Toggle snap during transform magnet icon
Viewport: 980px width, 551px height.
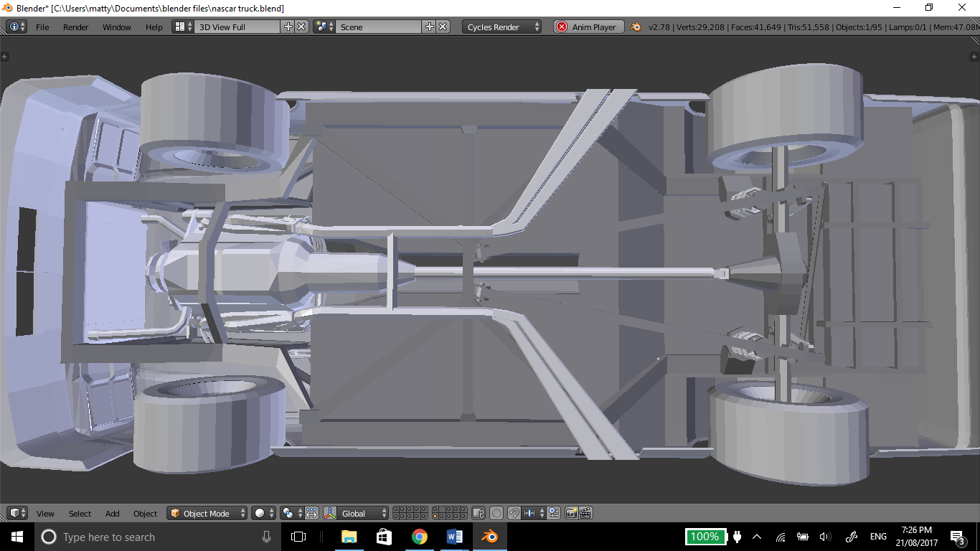[514, 513]
